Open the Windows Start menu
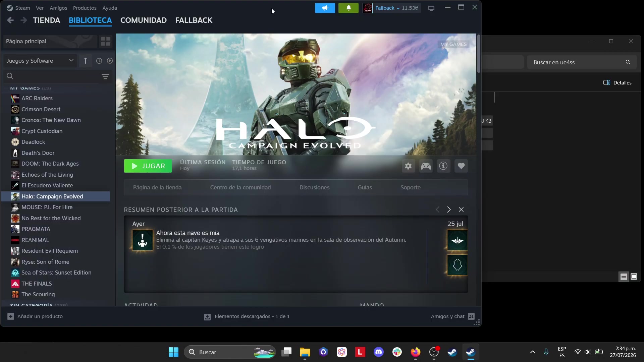This screenshot has width=644, height=362. 173,352
